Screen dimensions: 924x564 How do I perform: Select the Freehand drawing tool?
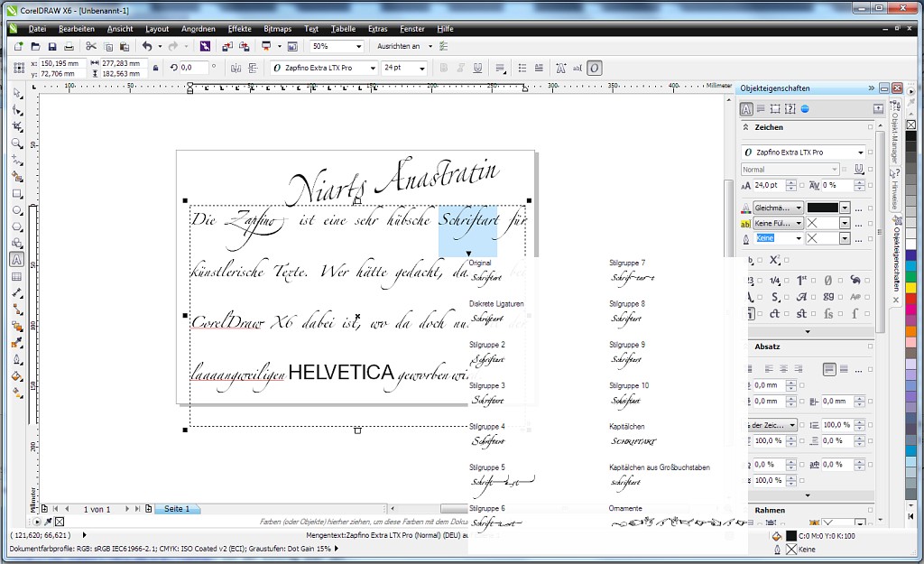click(x=17, y=161)
